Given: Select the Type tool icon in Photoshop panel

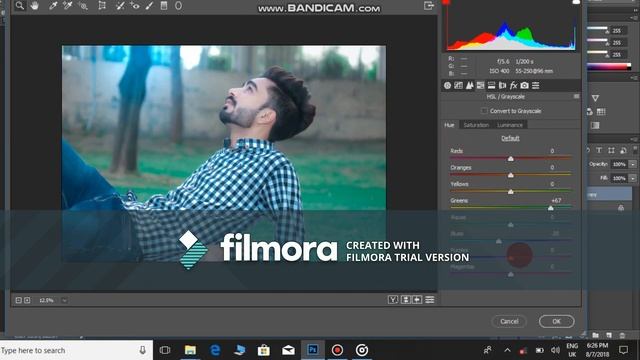Looking at the screenshot, I should (x=599, y=150).
